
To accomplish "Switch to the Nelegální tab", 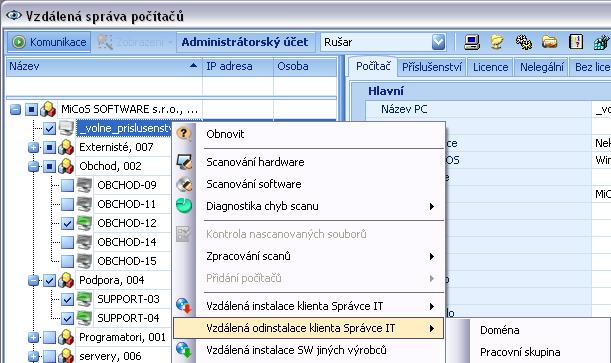I will (542, 67).
